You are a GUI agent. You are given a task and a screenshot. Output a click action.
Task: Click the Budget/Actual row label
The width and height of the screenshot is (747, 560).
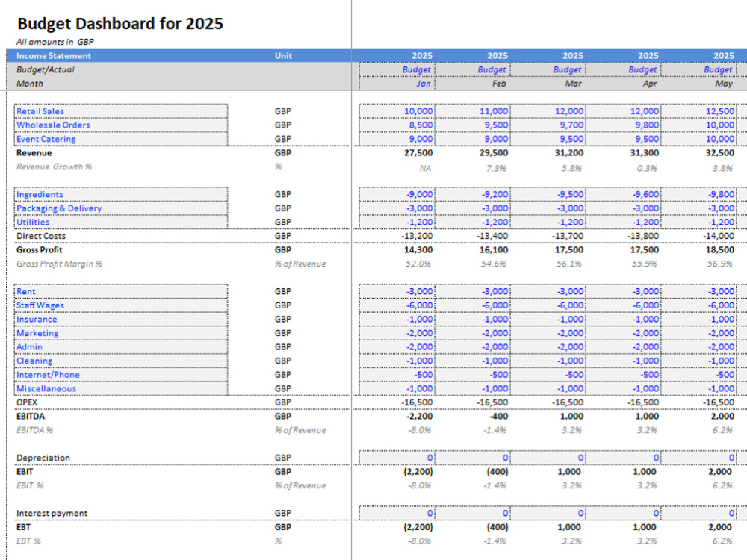point(46,69)
